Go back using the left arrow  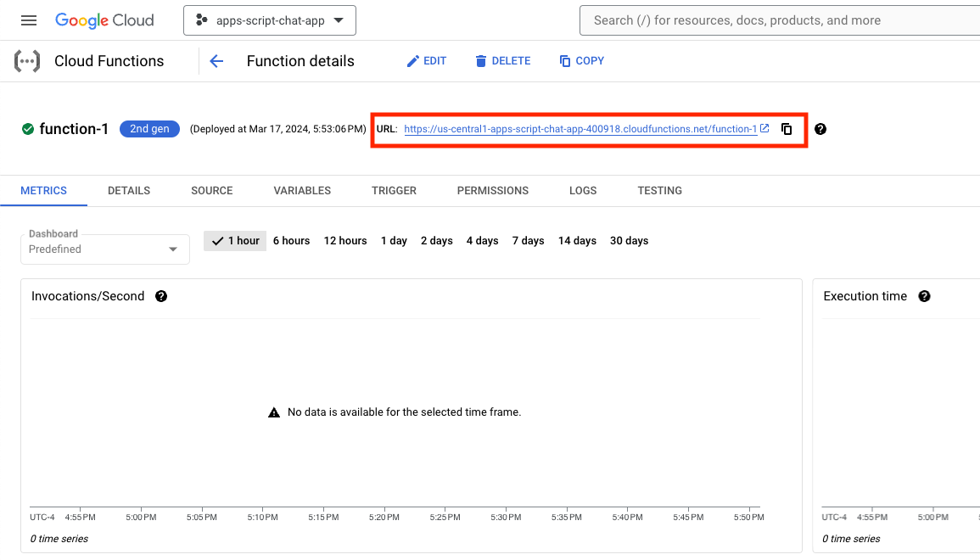pyautogui.click(x=216, y=61)
